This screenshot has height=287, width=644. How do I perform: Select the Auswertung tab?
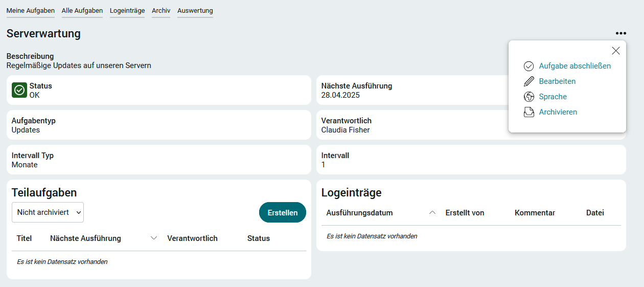click(195, 11)
